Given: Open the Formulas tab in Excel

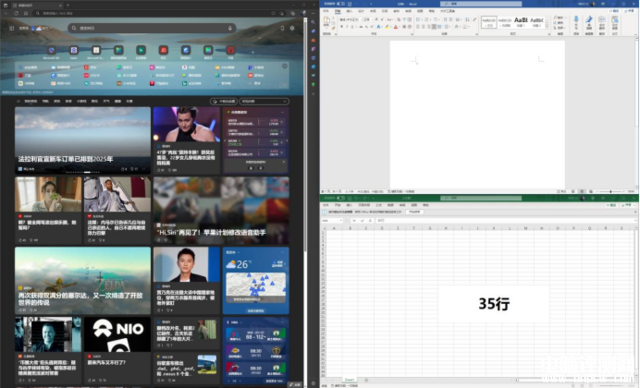Looking at the screenshot, I should coord(378,205).
